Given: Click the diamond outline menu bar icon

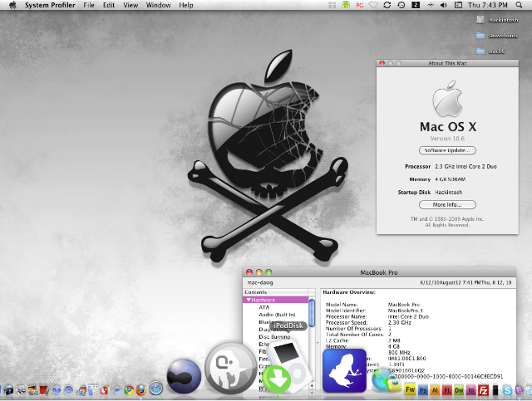Looking at the screenshot, I should point(373,5).
